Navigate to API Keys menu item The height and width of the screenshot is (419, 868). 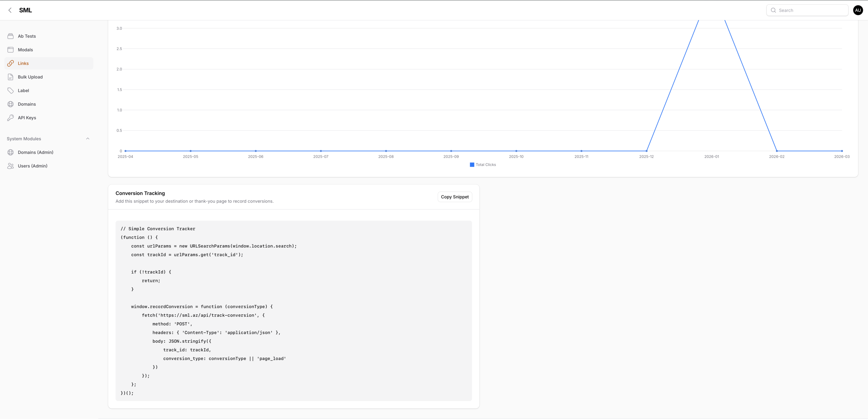click(x=27, y=117)
